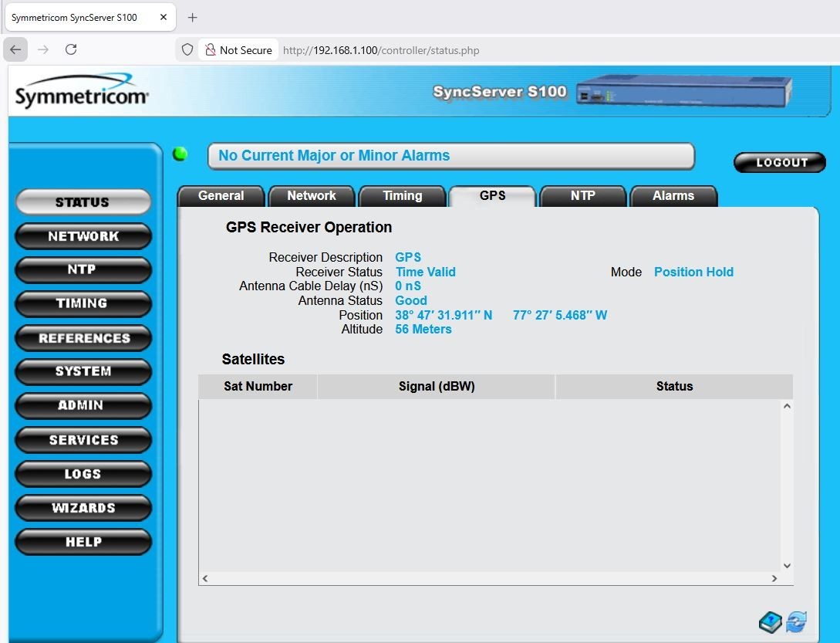Click the Satellites section heading

(253, 359)
